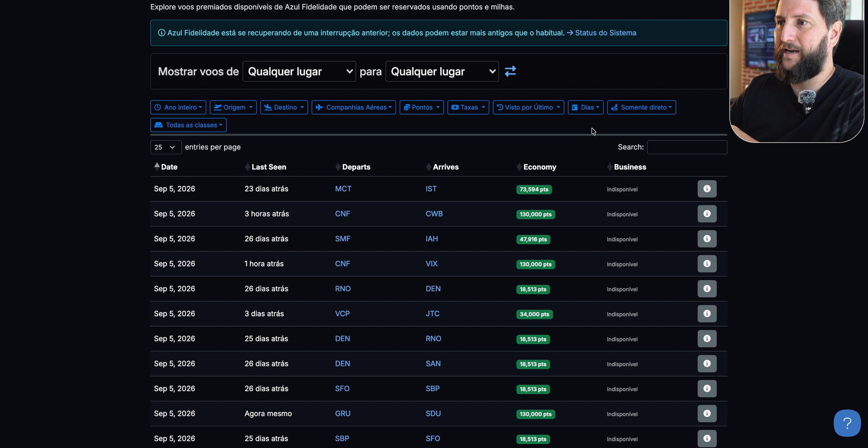Open info for RNO to DEN flight

[707, 289]
